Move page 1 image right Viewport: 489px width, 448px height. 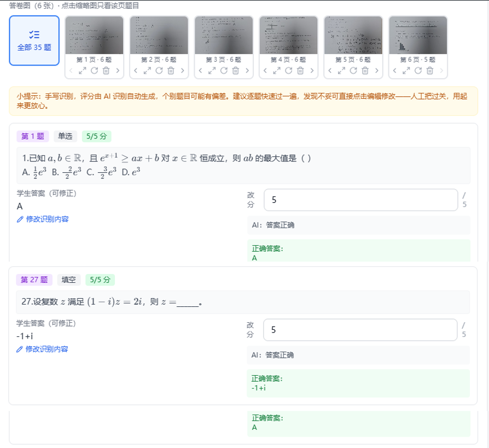pyautogui.click(x=118, y=71)
